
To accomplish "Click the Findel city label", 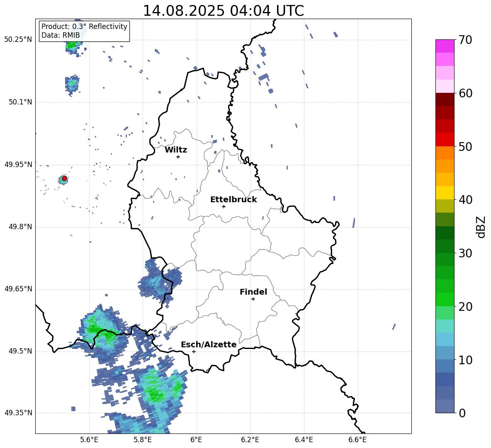I will (x=253, y=292).
